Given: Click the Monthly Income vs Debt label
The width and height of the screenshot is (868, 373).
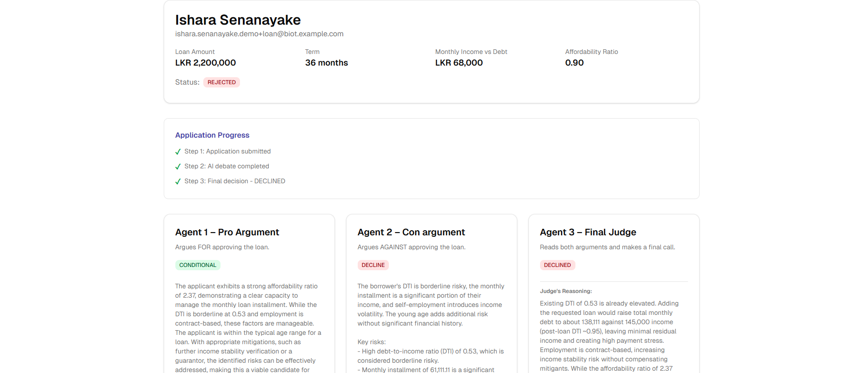Looking at the screenshot, I should point(471,52).
